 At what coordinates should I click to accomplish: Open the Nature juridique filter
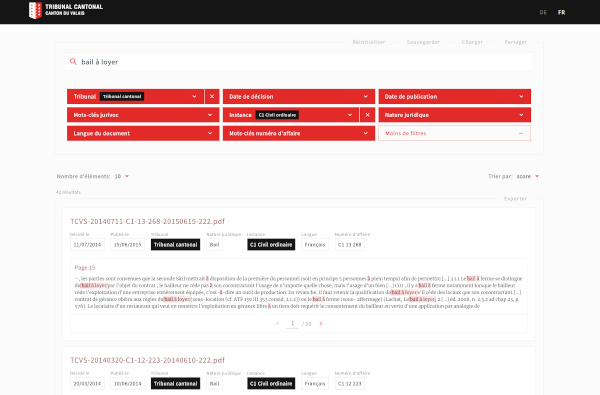pyautogui.click(x=455, y=115)
